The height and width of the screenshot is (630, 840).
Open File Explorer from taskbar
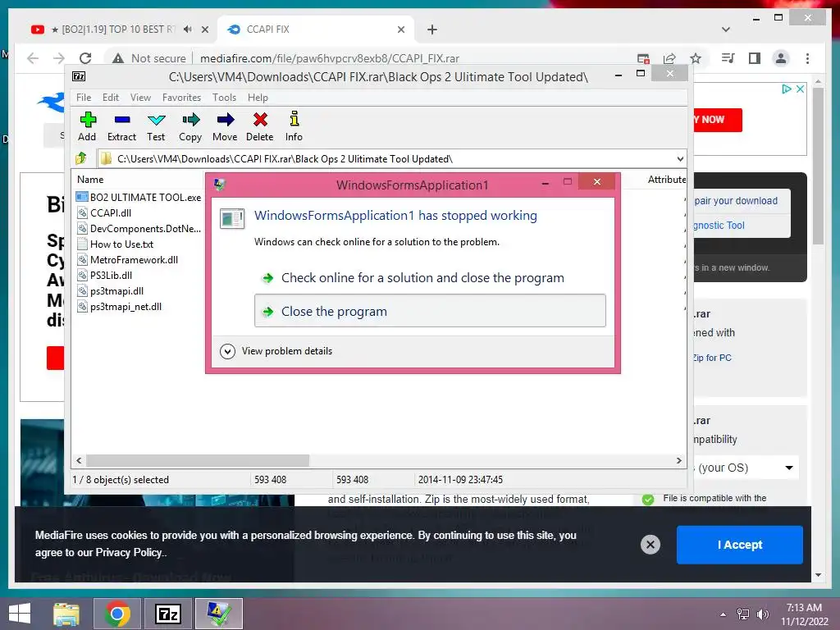(66, 614)
